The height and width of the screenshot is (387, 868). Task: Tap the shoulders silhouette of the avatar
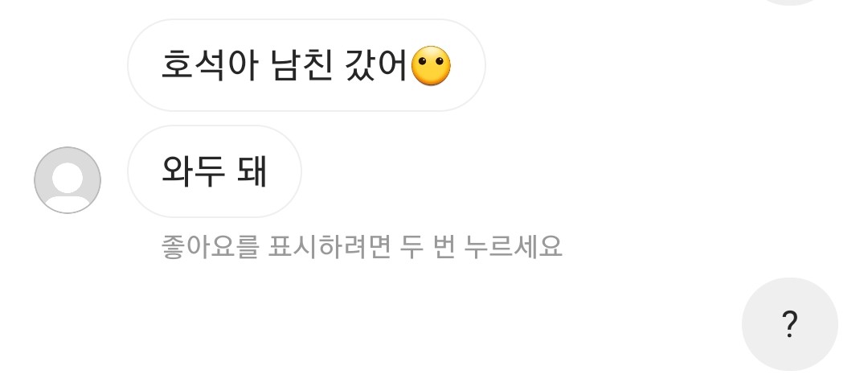click(68, 204)
